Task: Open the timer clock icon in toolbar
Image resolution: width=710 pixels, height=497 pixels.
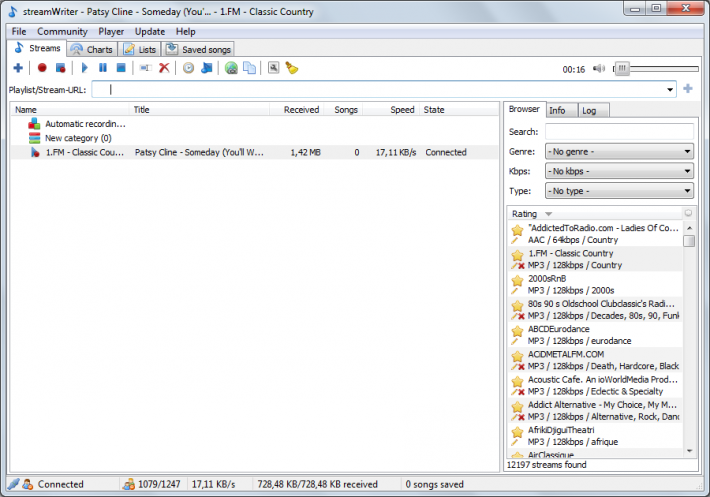Action: point(188,68)
